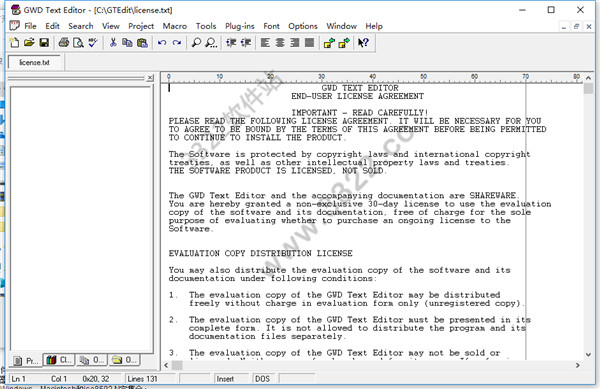
Task: Switch to the Pr... project panel tab
Action: tap(26, 360)
